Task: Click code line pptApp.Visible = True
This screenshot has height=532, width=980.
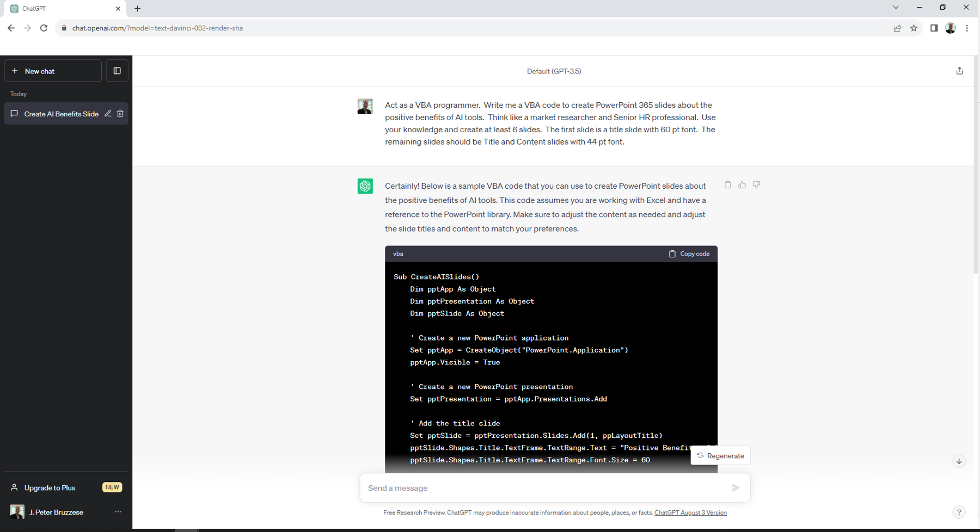Action: coord(455,362)
